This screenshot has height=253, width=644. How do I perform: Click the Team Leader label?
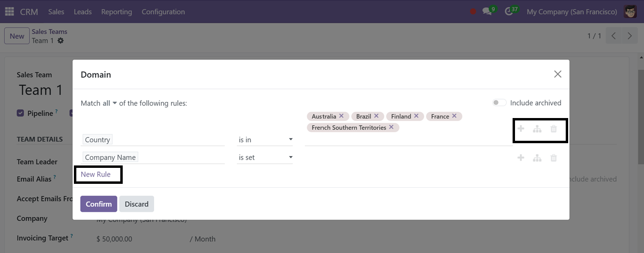coord(37,162)
